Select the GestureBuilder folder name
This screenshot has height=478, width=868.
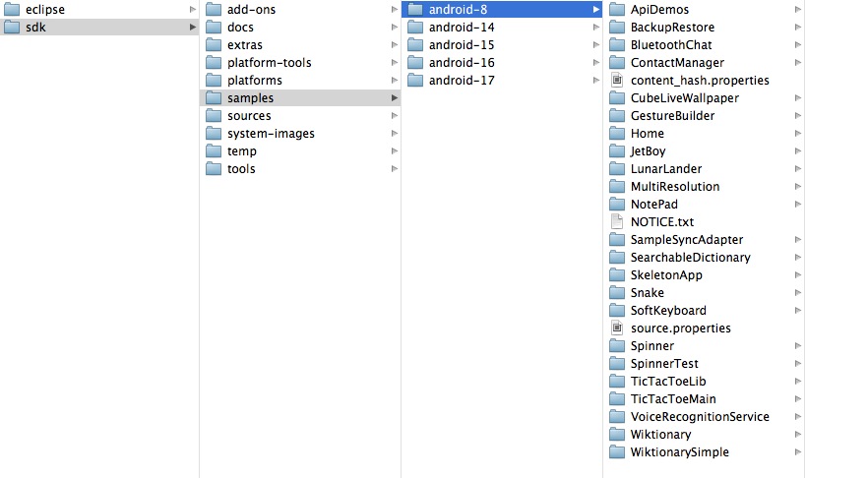click(672, 116)
